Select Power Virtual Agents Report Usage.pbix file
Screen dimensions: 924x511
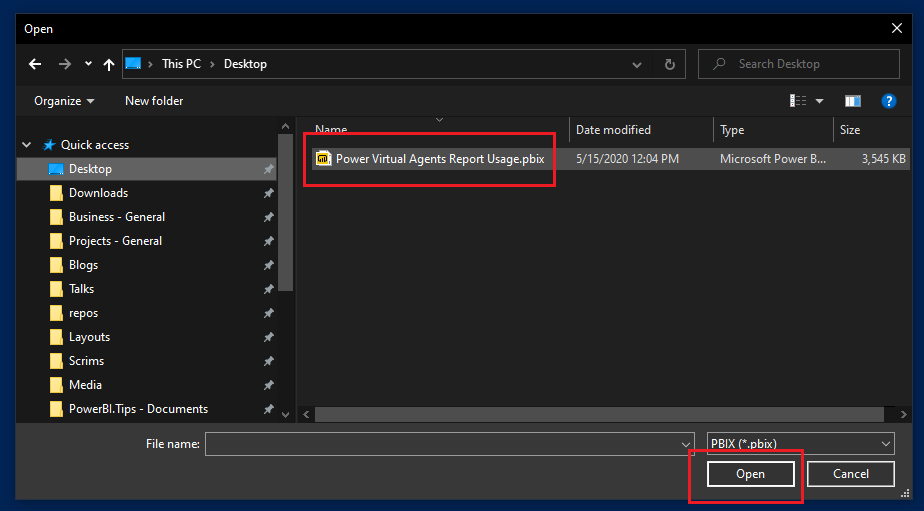pyautogui.click(x=440, y=159)
